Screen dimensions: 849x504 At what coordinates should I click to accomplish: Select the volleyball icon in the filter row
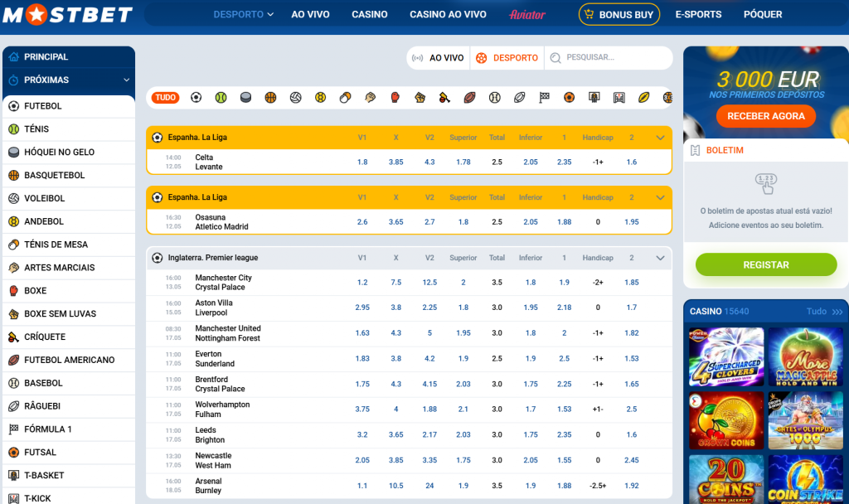[296, 98]
